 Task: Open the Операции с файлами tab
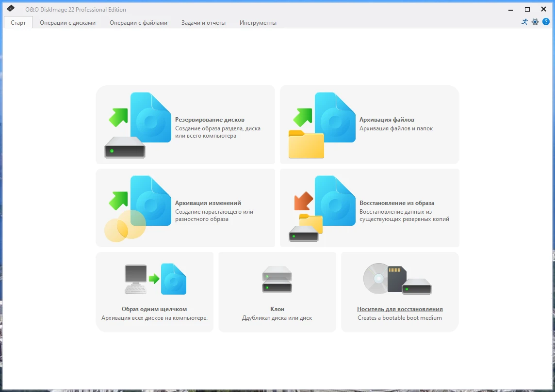pyautogui.click(x=138, y=23)
